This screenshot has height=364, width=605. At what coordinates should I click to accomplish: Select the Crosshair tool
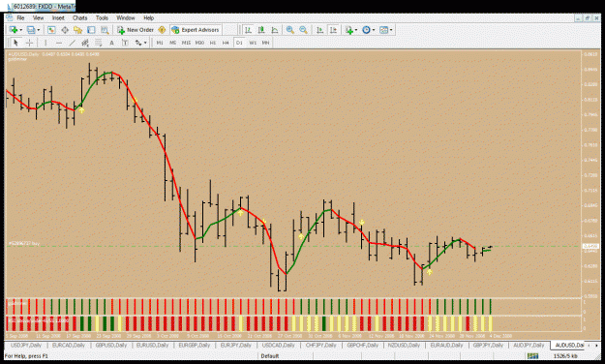click(29, 43)
